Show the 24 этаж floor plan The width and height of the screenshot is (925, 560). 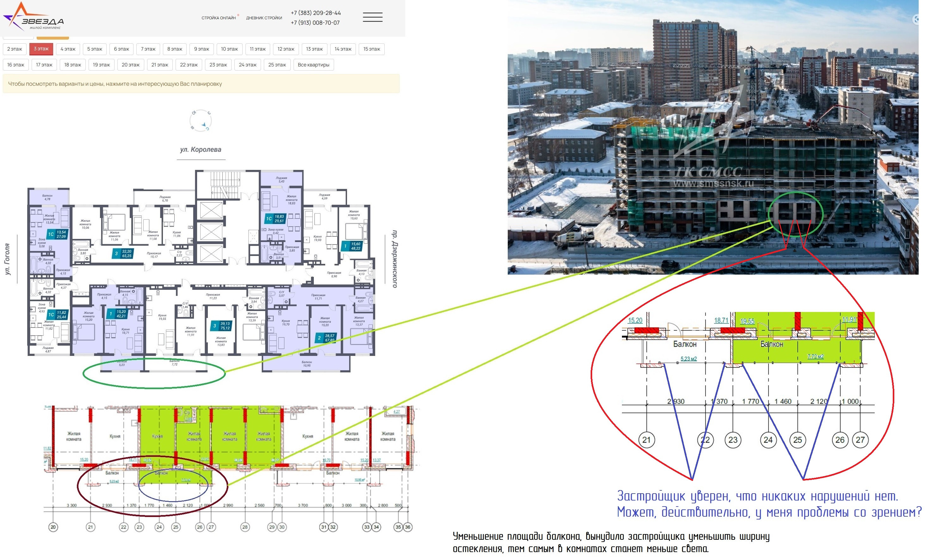click(247, 65)
